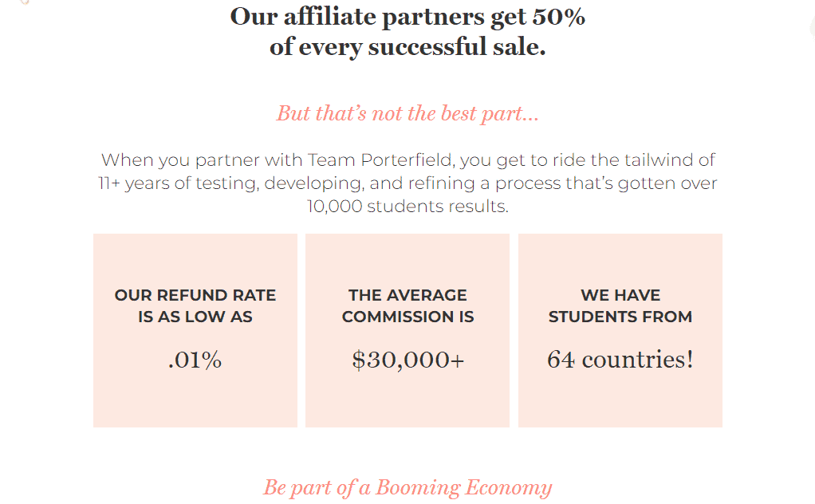Click the "IS AS LOW AS" line

[195, 317]
